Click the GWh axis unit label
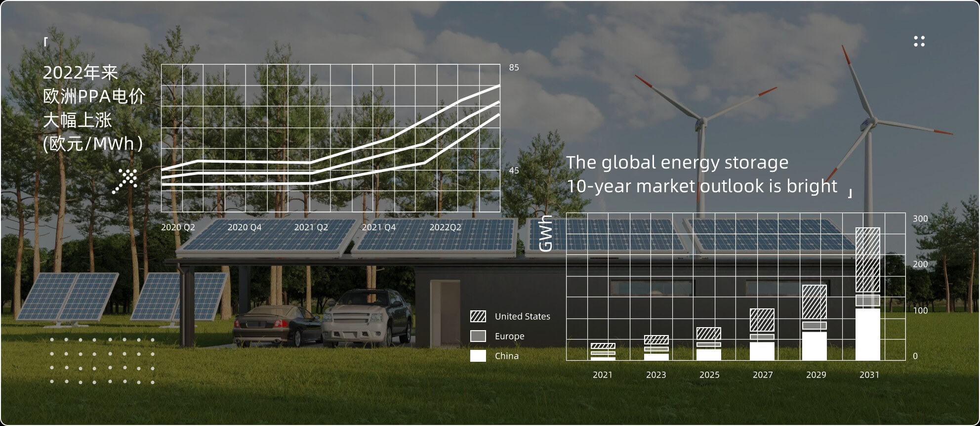 click(x=545, y=233)
